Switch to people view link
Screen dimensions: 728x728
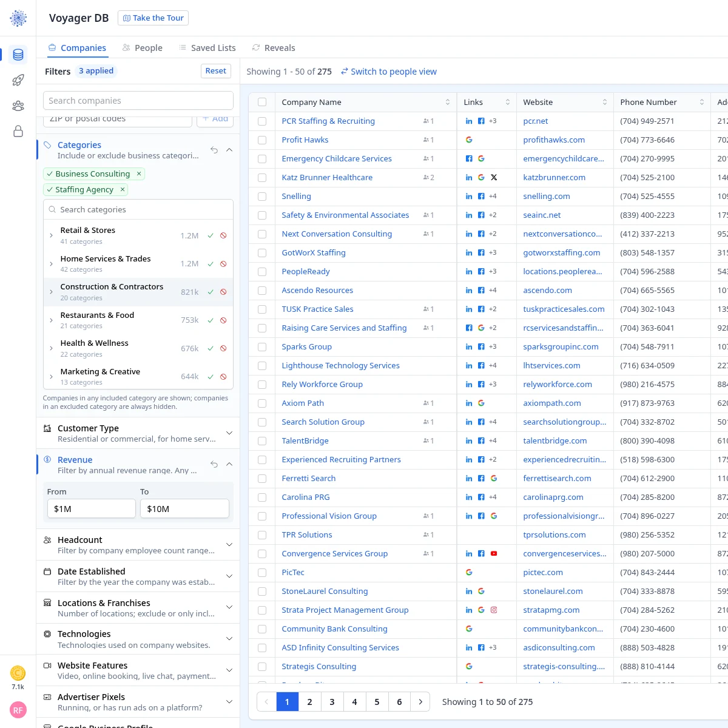click(389, 72)
